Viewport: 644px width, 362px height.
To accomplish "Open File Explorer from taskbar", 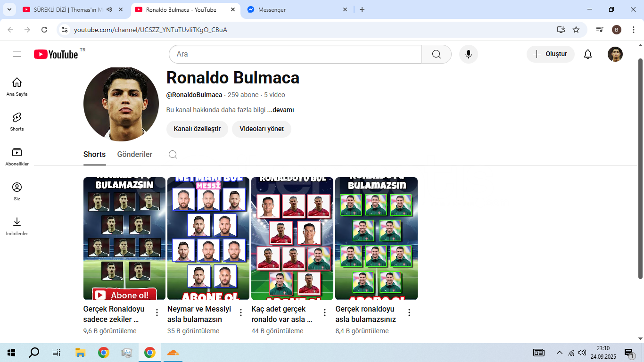I will click(80, 353).
